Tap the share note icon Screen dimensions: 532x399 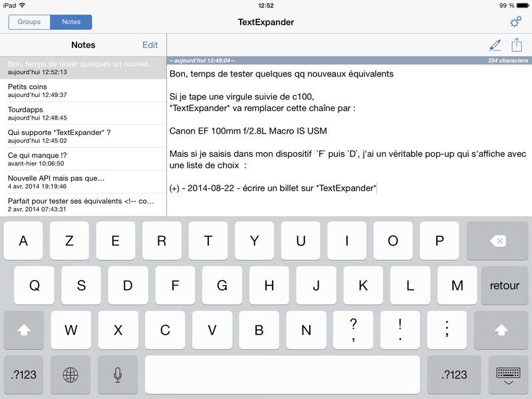coord(517,45)
